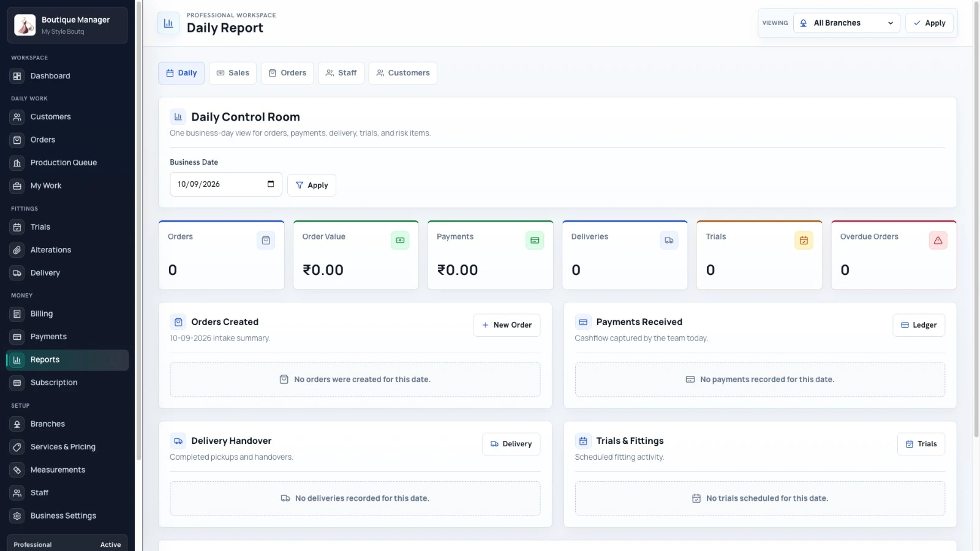
Task: Click the Customers sidebar icon
Action: point(17,117)
